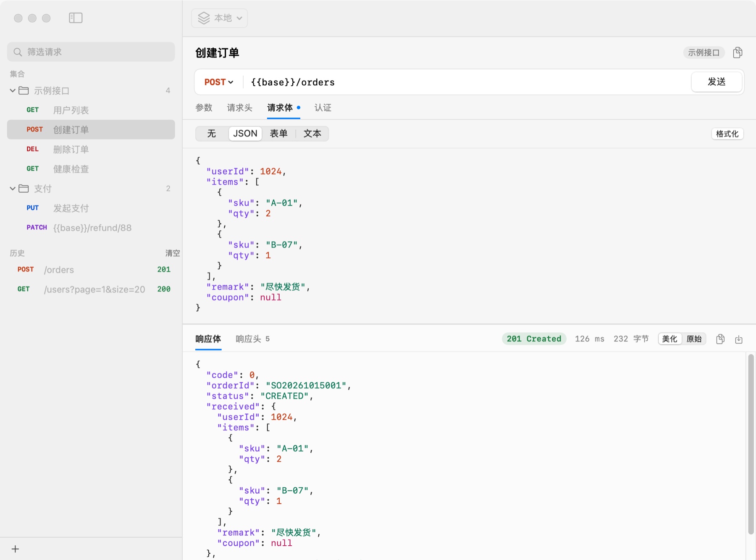The height and width of the screenshot is (560, 756).
Task: Select the POST 创建订单 request
Action: [91, 129]
